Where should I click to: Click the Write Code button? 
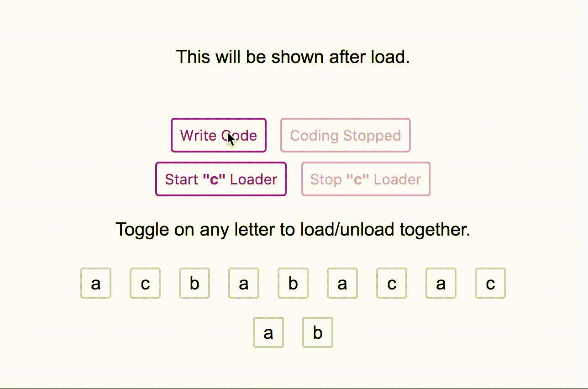(218, 135)
